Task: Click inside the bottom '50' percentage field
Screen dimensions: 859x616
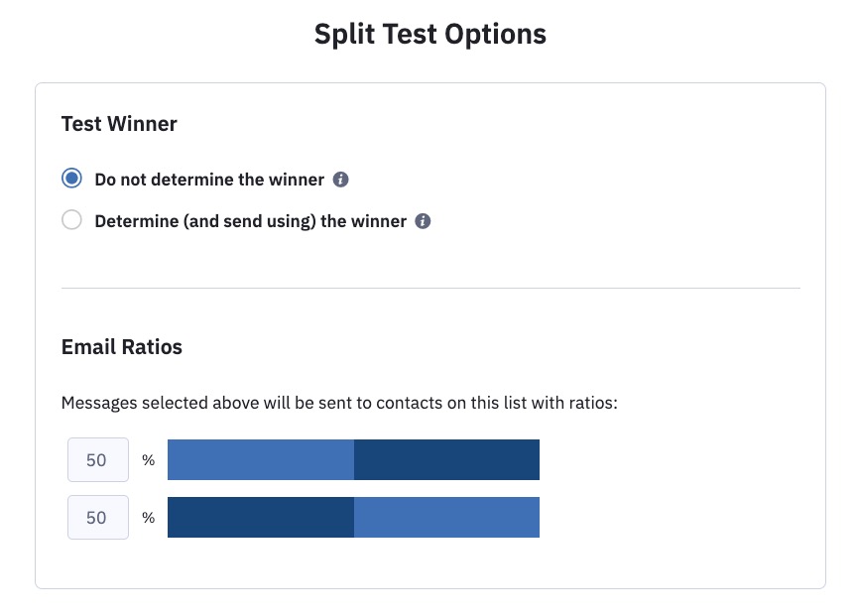Action: point(97,517)
